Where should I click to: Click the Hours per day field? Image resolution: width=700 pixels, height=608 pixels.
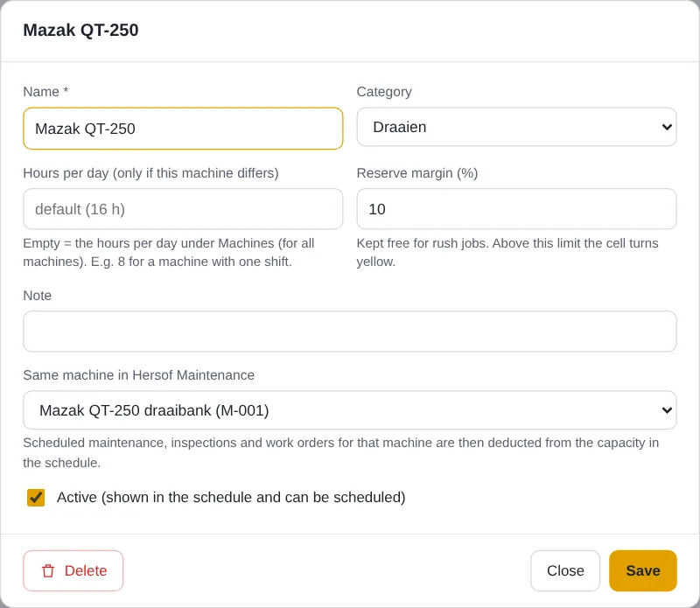(183, 209)
